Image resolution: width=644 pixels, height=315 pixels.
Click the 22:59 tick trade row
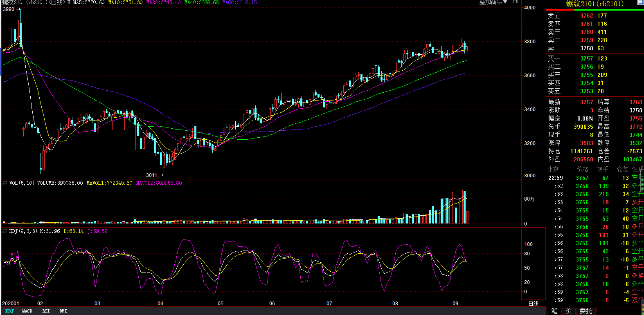[595, 178]
